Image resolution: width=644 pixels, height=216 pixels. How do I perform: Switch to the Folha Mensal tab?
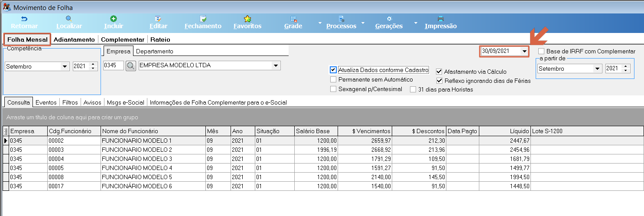point(27,39)
